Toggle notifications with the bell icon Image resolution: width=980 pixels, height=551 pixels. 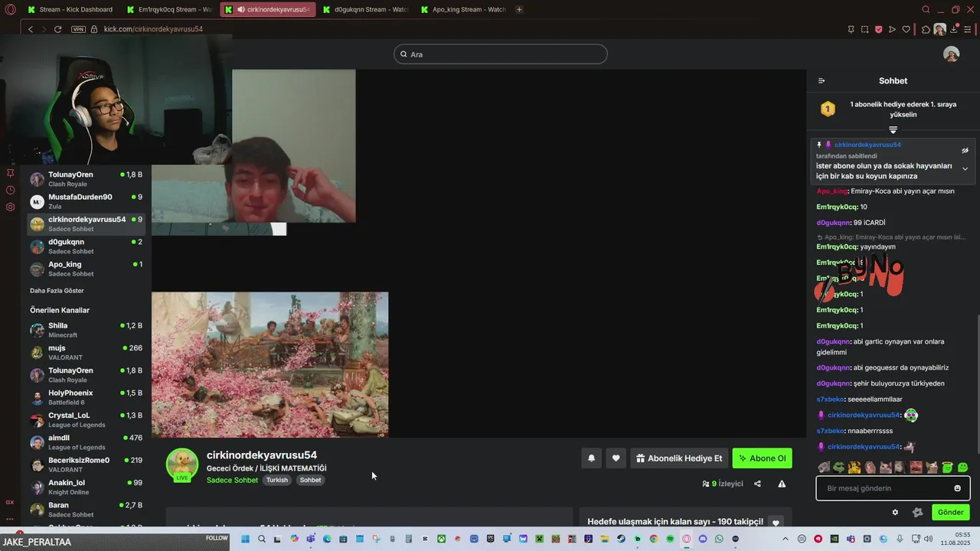click(x=591, y=458)
